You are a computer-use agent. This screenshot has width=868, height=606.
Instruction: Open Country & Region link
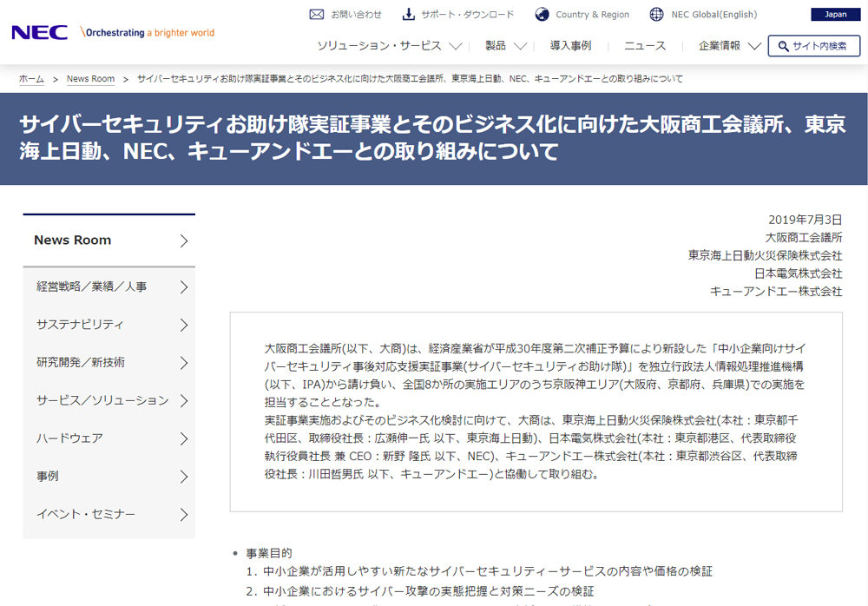coord(592,15)
